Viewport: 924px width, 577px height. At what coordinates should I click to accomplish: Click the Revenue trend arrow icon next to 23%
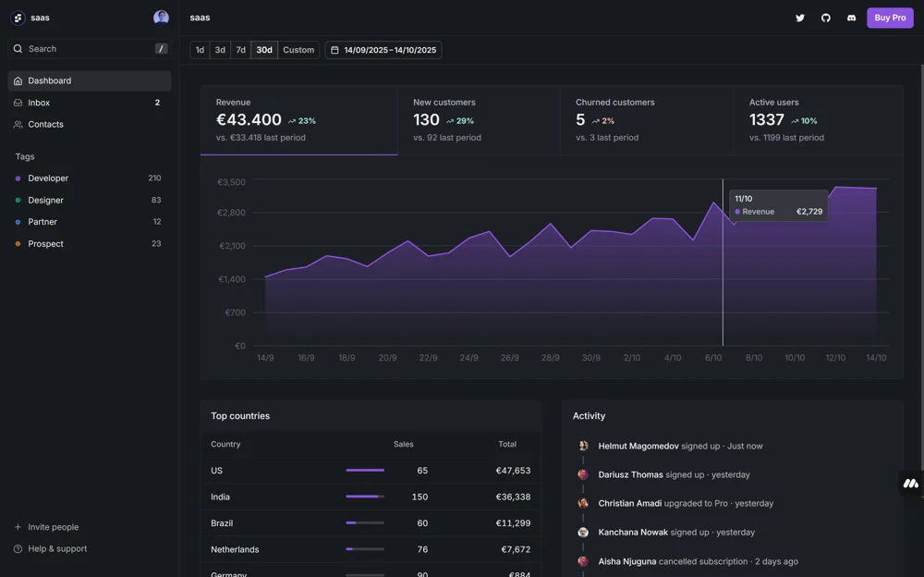[x=292, y=121]
